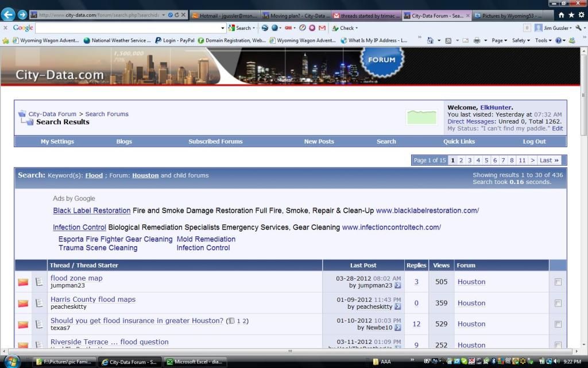Check the box for 'Harris County flood maps' thread
The height and width of the screenshot is (368, 588).
558,303
